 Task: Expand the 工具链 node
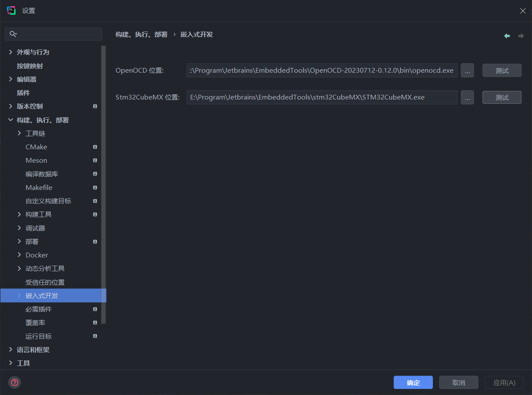coord(19,133)
